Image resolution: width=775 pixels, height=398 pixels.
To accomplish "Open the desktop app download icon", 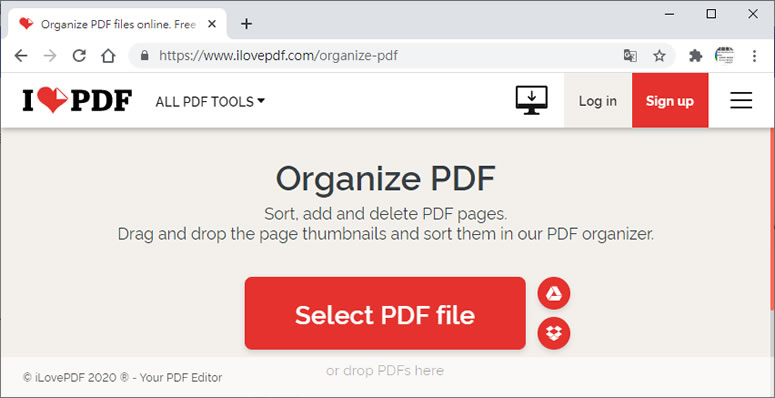I will (x=531, y=100).
